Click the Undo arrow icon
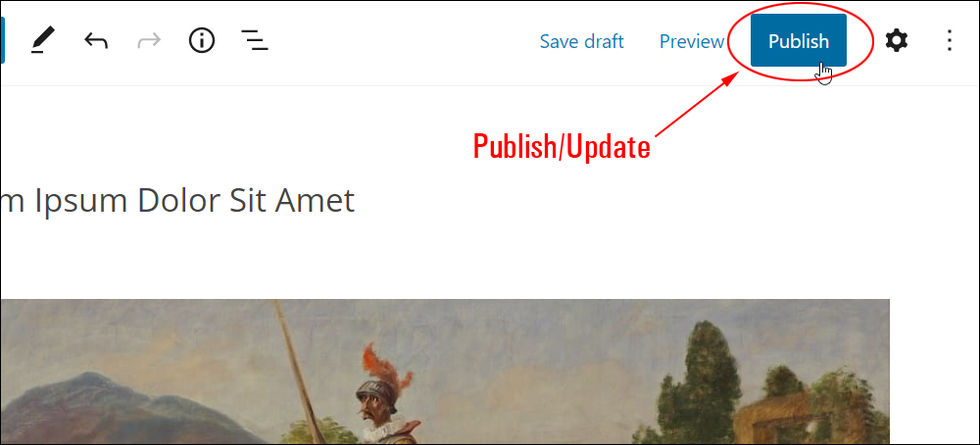Screen dimensions: 980x445 (x=96, y=41)
